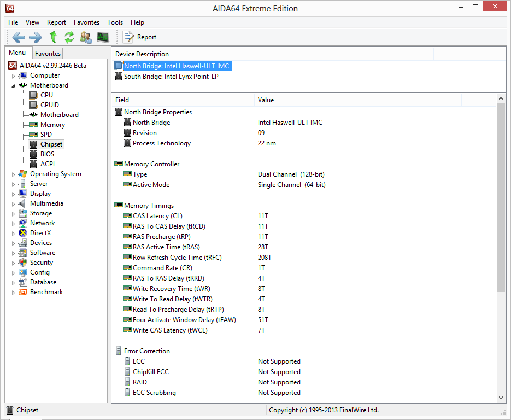Collapse the Motherboard tree node
Screen dimensions: 511x420
coord(13,86)
